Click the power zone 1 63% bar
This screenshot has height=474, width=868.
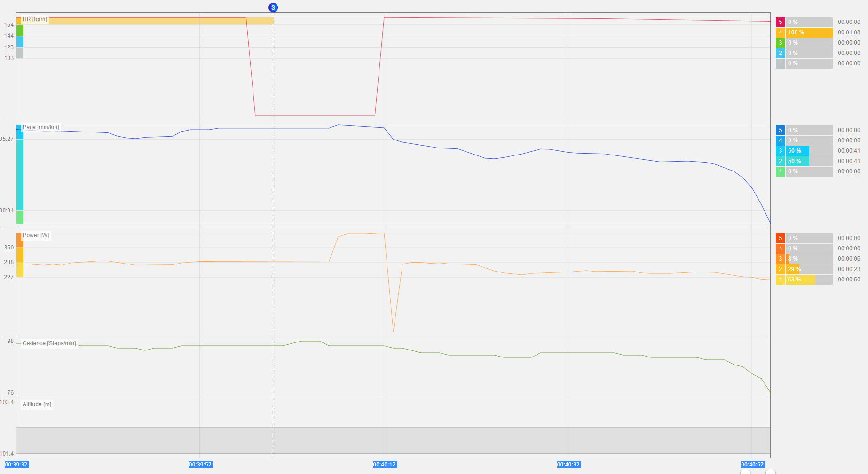[x=800, y=280]
